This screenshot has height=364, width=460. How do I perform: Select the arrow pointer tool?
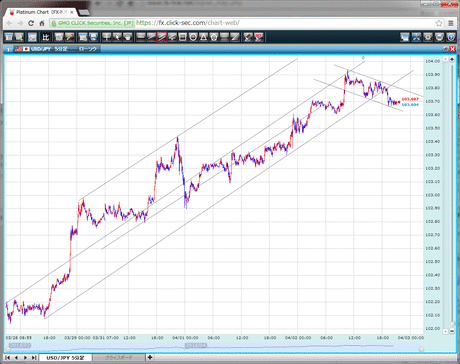pos(117,37)
